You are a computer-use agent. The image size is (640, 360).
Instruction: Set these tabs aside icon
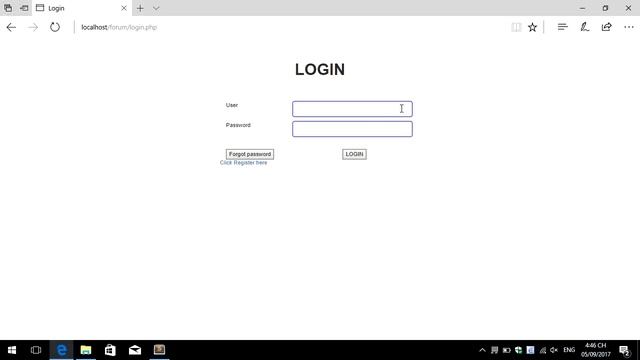[24, 8]
